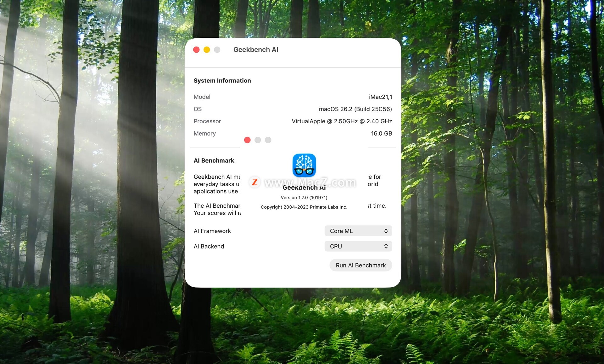Click the About dialog's rightmost gray button
Image resolution: width=604 pixels, height=364 pixels.
point(268,140)
